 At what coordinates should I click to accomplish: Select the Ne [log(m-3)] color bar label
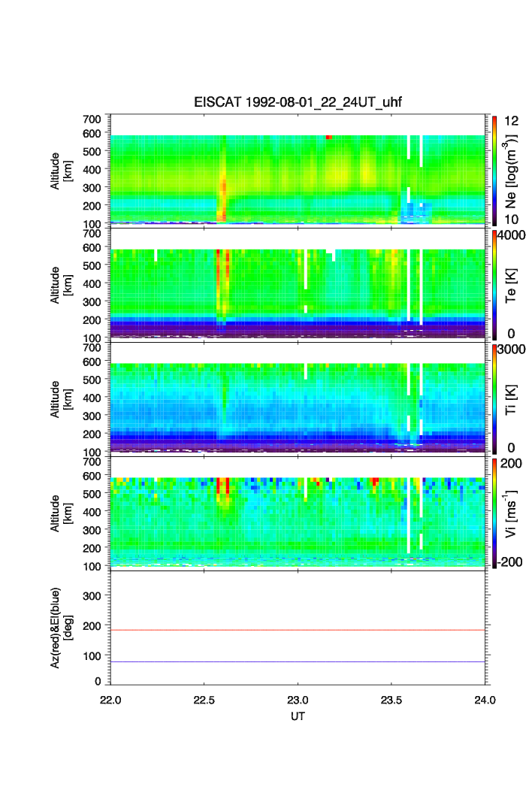[x=510, y=171]
